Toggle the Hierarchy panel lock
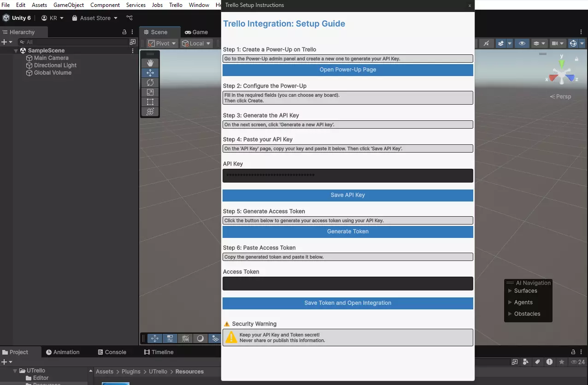 click(124, 32)
